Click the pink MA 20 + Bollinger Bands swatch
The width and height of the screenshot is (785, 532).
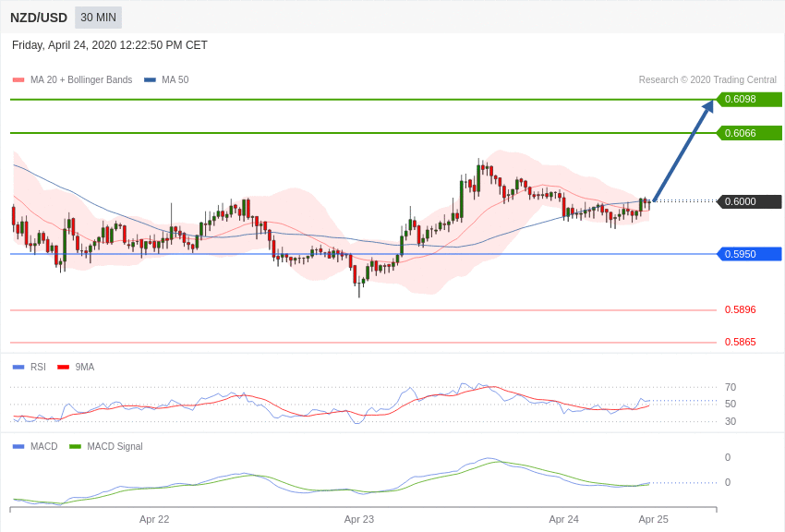(x=18, y=80)
